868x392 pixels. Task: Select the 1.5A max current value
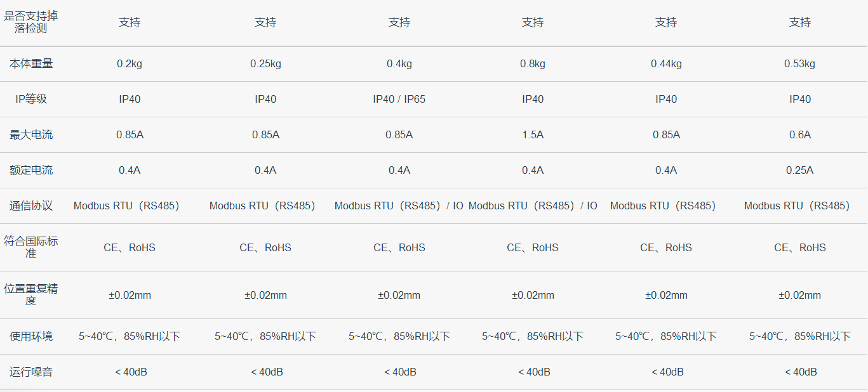[533, 134]
